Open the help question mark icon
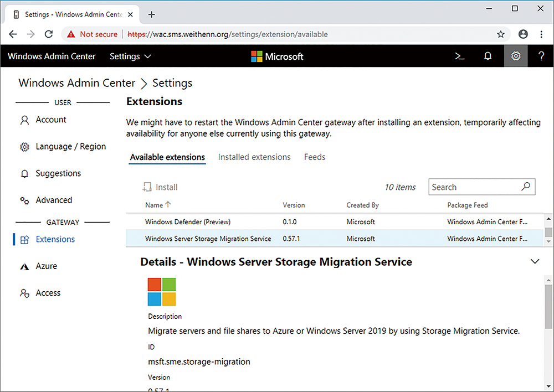The width and height of the screenshot is (554, 392). (x=541, y=56)
